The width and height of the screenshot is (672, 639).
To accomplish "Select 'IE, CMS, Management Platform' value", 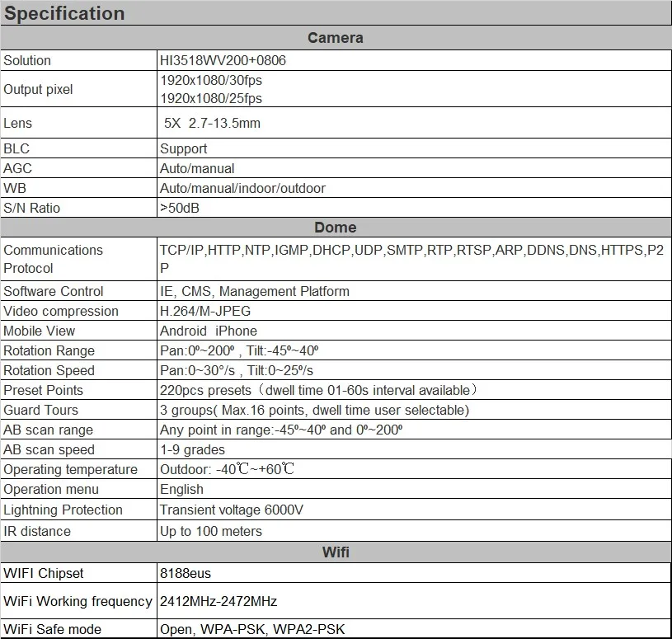I will coord(255,291).
